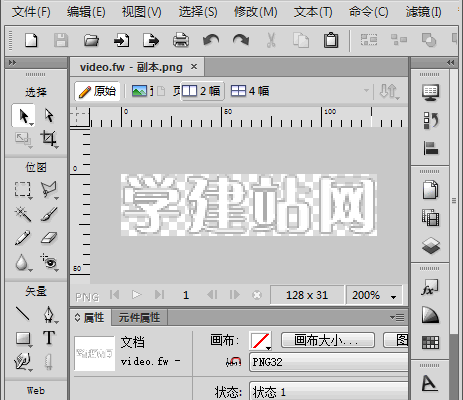Select the Rectangle tool
Viewport: 463px width, 400px height.
coord(23,338)
